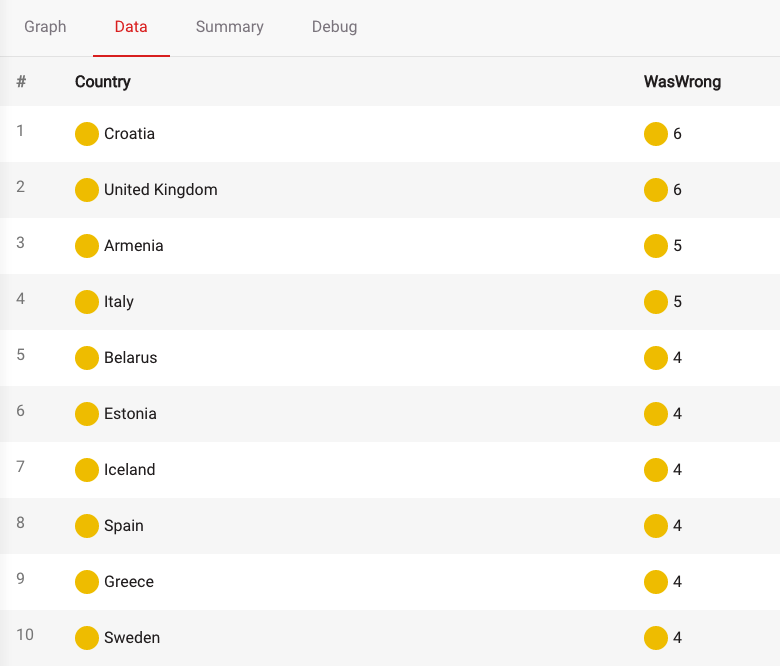Click the # column header
780x666 pixels.
(x=21, y=82)
